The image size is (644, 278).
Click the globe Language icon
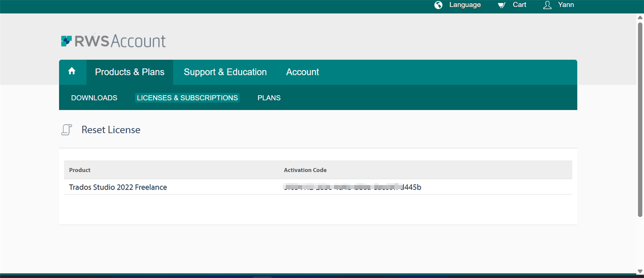[x=438, y=5]
